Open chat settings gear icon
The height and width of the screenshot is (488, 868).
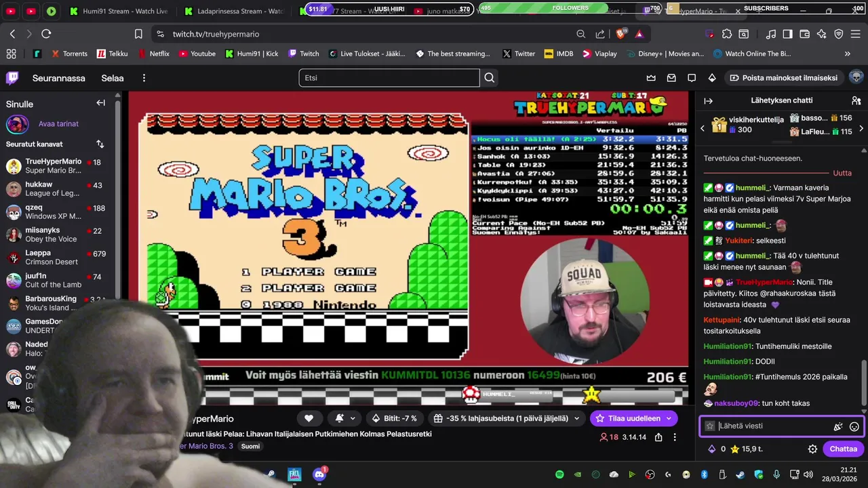click(x=812, y=449)
